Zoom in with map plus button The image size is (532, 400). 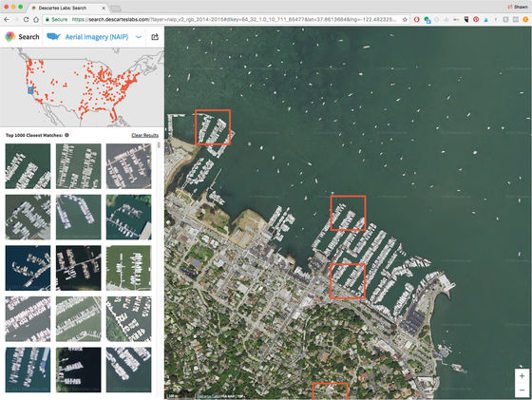522,376
